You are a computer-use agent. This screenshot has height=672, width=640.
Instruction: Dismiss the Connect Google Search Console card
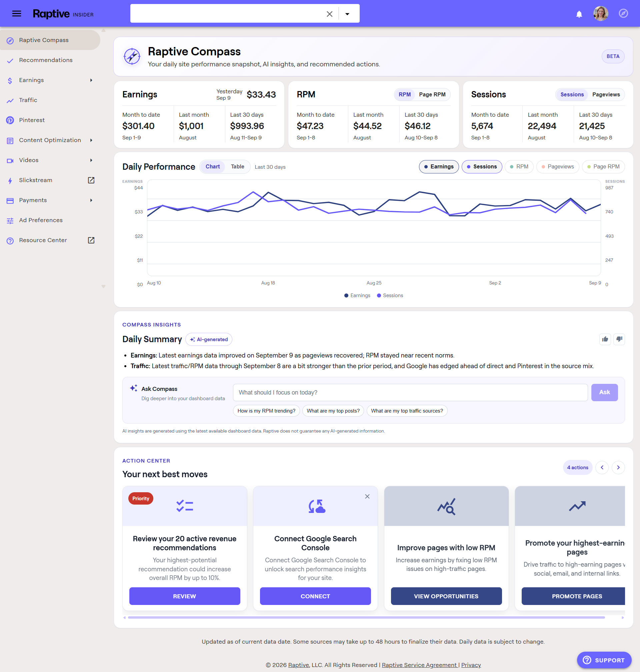tap(367, 497)
